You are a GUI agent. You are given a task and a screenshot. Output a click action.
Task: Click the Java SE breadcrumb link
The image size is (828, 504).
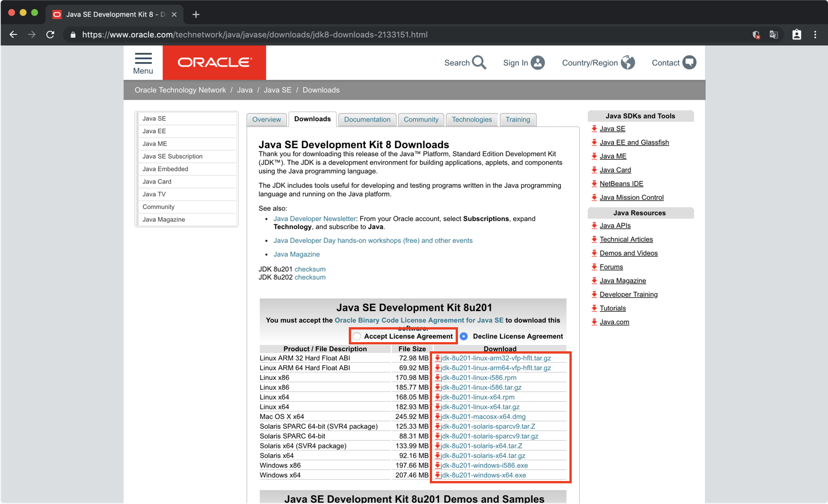tap(278, 90)
